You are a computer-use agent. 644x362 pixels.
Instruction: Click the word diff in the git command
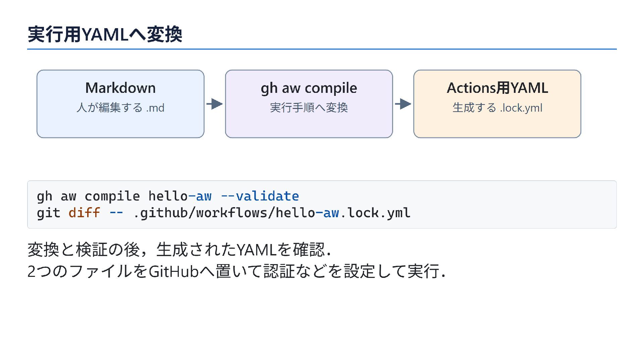pos(84,213)
